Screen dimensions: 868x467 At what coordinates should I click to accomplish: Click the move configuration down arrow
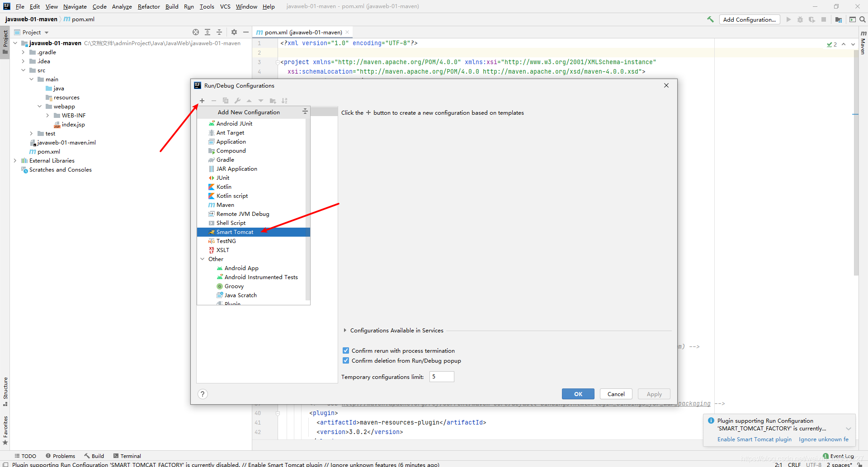click(x=261, y=101)
